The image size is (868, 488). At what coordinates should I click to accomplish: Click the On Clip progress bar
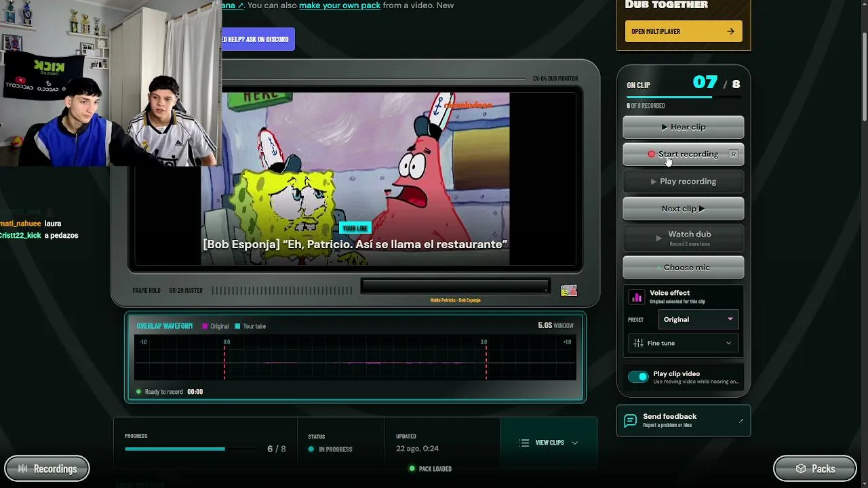[x=683, y=97]
